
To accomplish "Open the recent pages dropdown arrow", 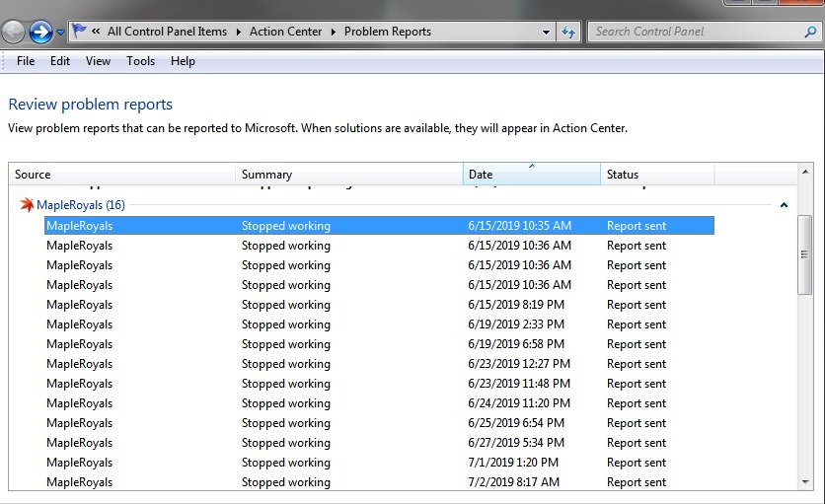I will [x=60, y=33].
